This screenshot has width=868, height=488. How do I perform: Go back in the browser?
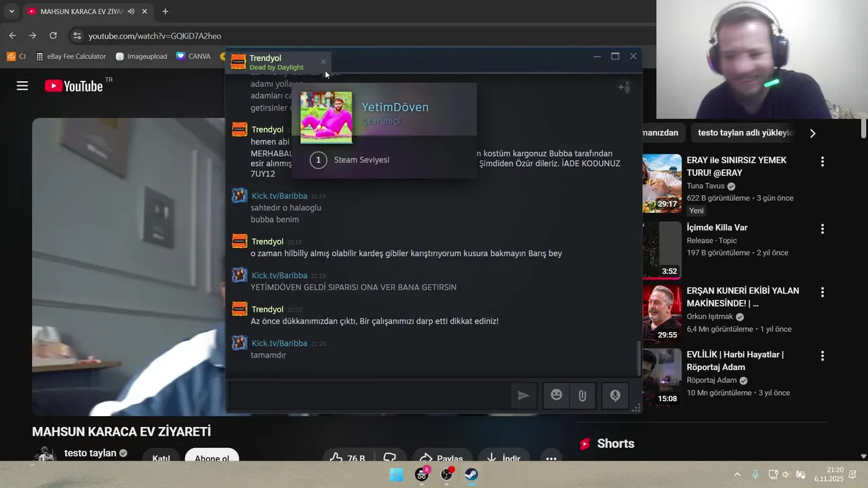[x=12, y=36]
